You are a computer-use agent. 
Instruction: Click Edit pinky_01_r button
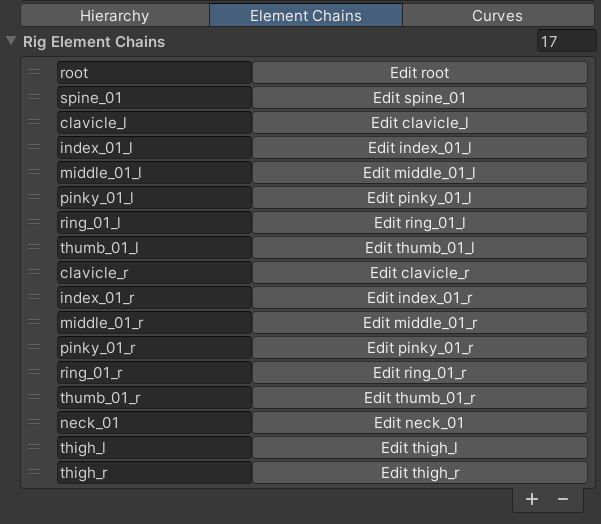click(419, 348)
